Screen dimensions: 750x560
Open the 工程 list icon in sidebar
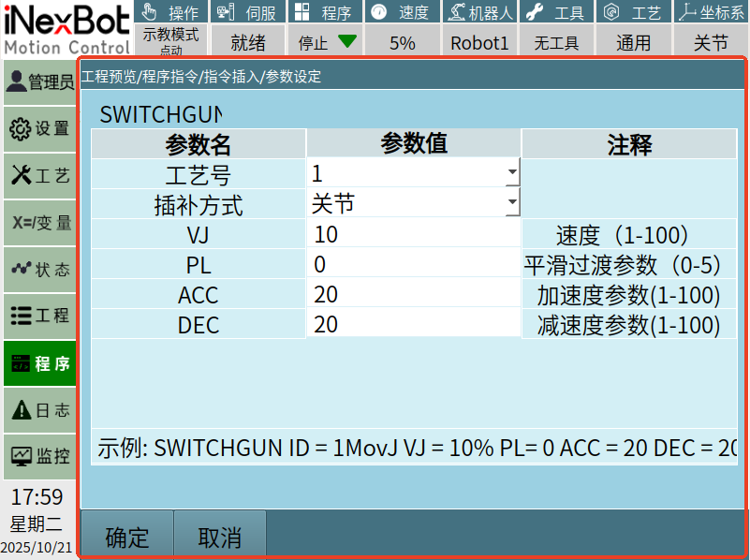pyautogui.click(x=21, y=316)
